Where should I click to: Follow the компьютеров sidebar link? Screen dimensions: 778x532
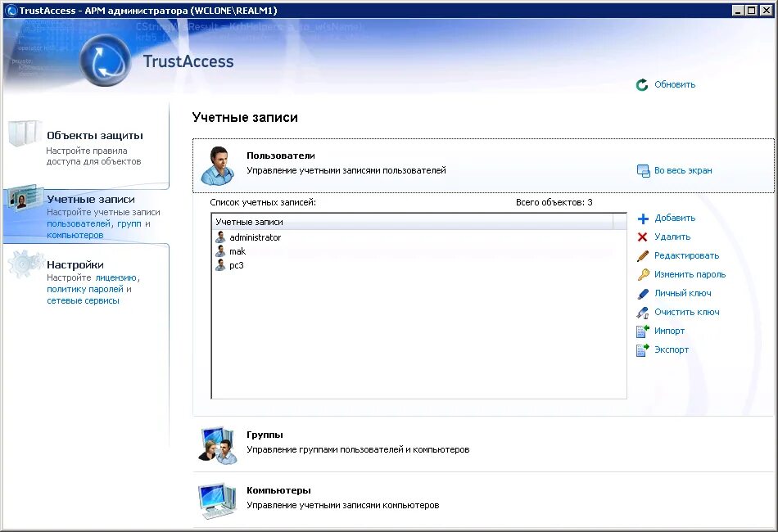tap(75, 235)
